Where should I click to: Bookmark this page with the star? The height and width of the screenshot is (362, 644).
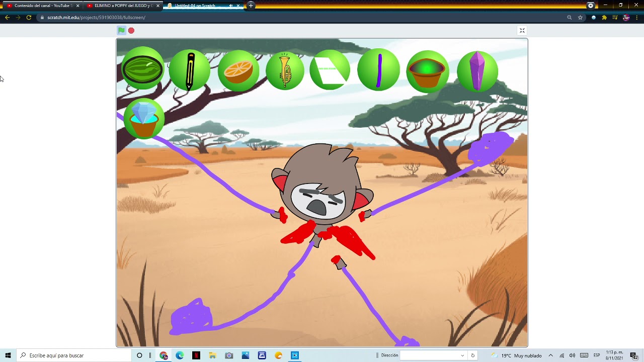(580, 17)
